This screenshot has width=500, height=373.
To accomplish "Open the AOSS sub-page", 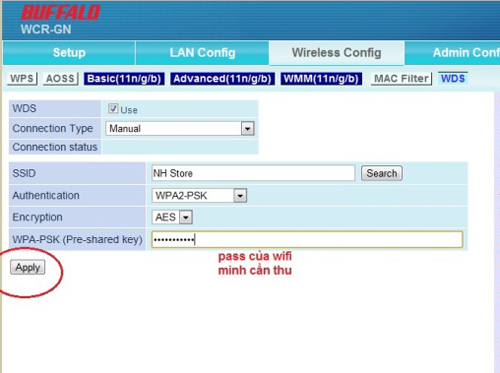I will (x=60, y=79).
